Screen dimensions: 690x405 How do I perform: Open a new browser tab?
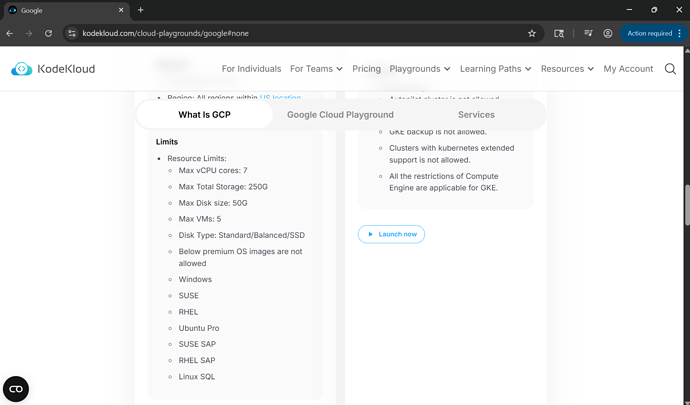click(140, 10)
